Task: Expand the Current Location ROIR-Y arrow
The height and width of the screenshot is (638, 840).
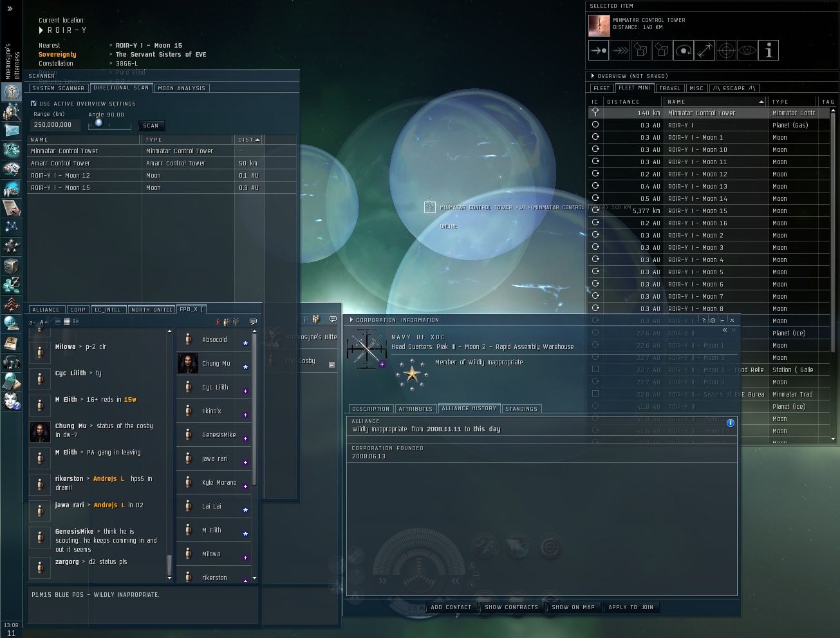Action: 41,30
